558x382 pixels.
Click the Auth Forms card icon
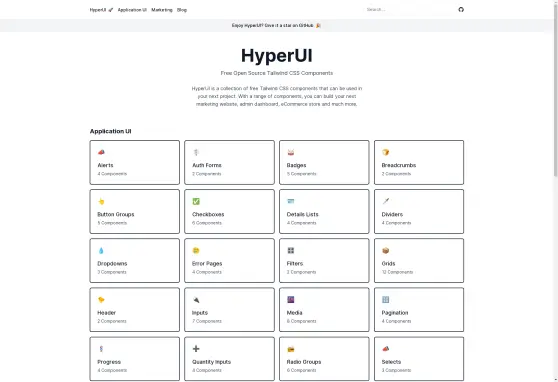196,152
